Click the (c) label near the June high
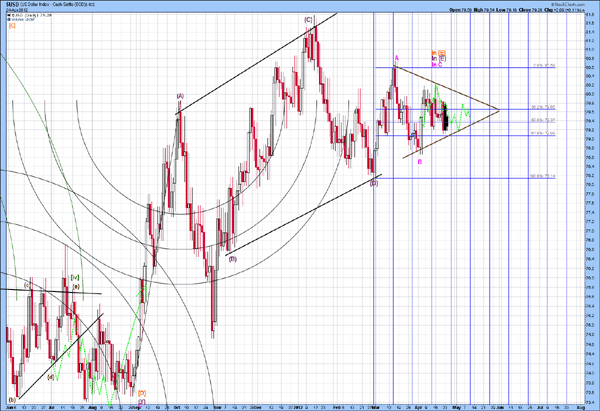The width and height of the screenshot is (600, 411). click(x=28, y=285)
